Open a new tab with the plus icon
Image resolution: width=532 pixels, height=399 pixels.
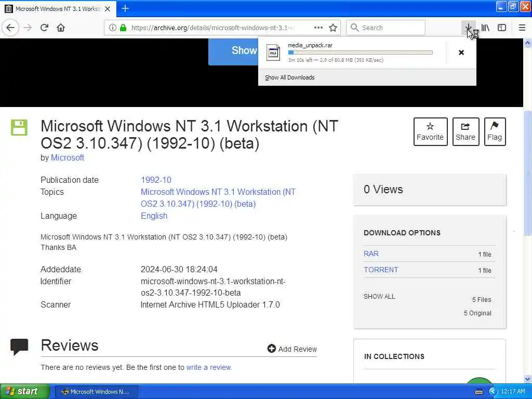(x=125, y=8)
